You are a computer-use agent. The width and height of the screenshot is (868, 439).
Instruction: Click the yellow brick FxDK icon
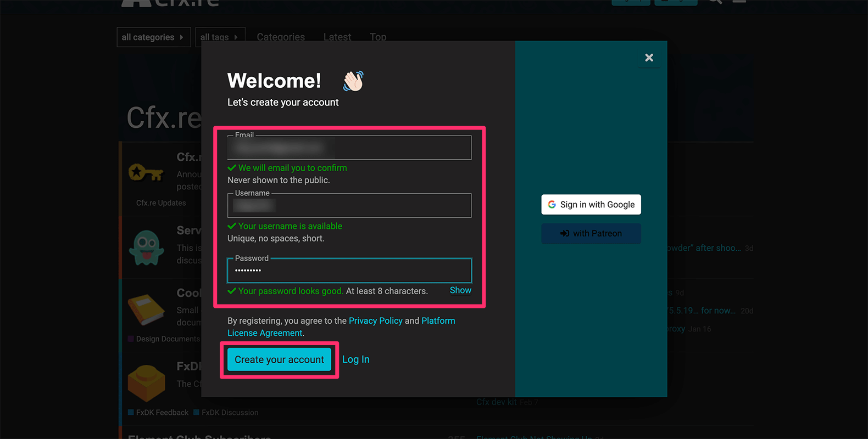click(146, 382)
